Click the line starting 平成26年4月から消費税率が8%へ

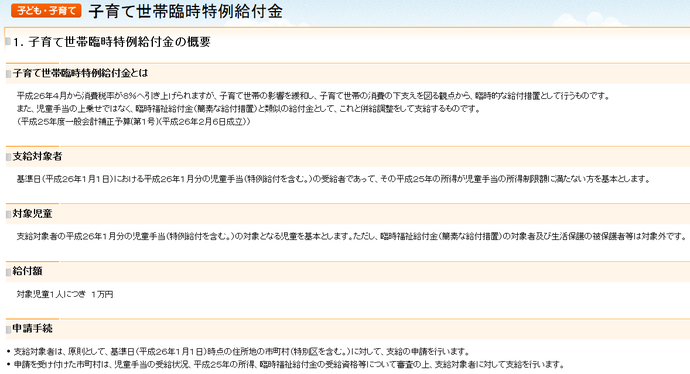(313, 96)
